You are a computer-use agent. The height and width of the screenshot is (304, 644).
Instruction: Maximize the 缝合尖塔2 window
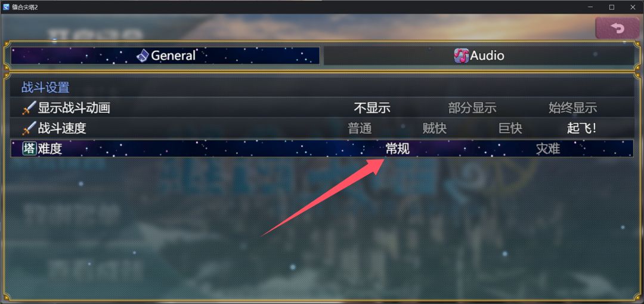[612, 7]
